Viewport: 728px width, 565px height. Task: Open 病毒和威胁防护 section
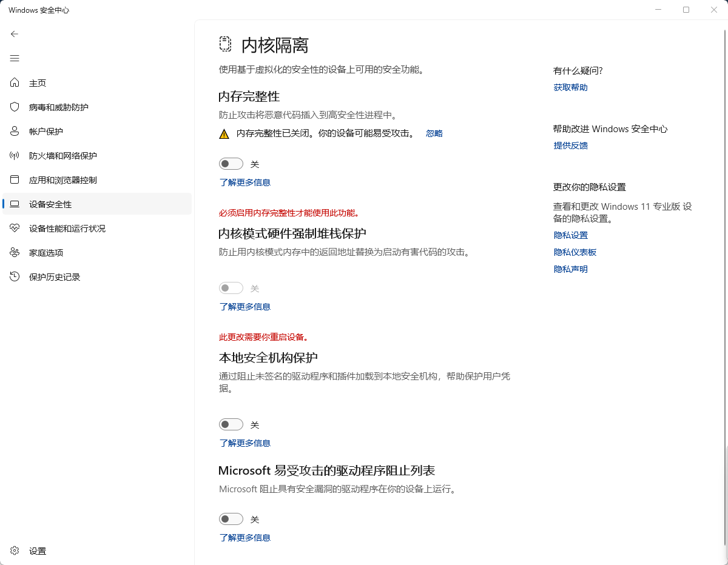click(x=97, y=107)
